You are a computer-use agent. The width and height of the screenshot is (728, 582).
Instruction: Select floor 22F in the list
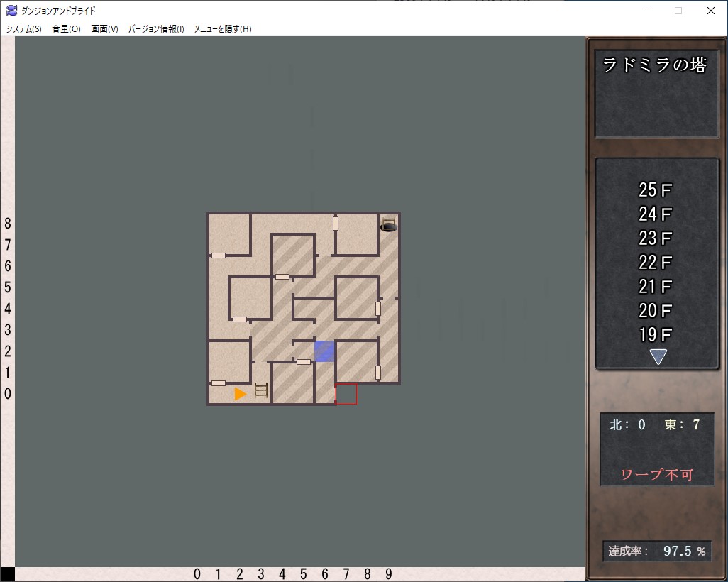click(x=655, y=263)
